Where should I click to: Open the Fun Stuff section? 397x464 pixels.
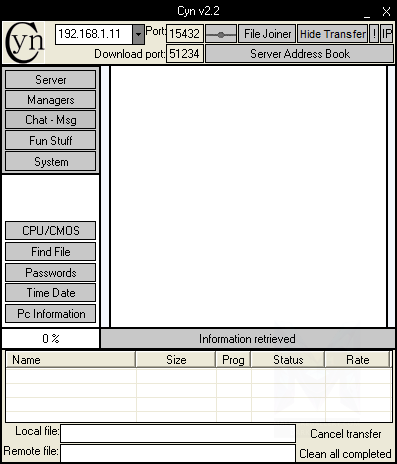51,141
